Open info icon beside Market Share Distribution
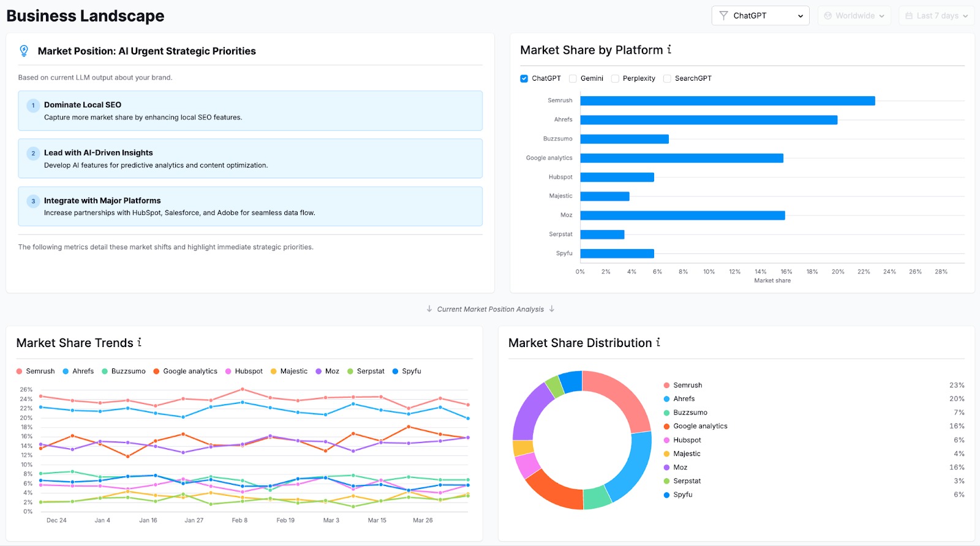The width and height of the screenshot is (980, 546). [x=658, y=342]
